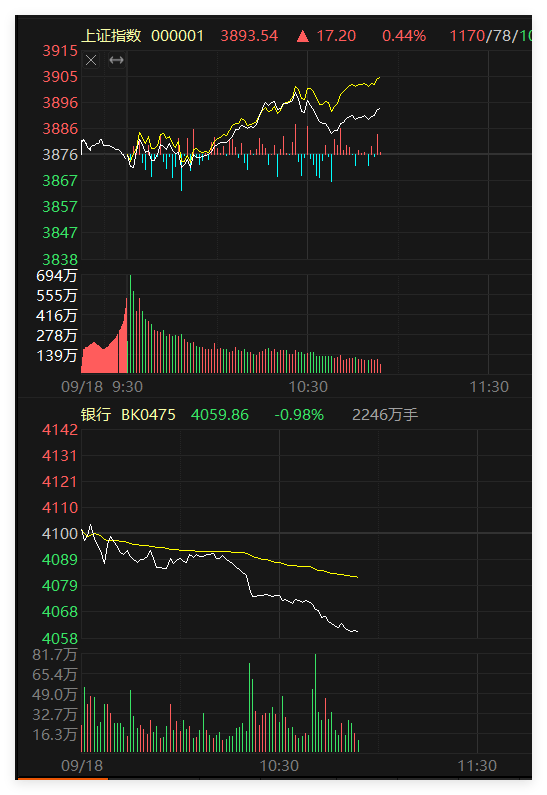Click the orange scrollbar at the bottom

pyautogui.click(x=63, y=778)
